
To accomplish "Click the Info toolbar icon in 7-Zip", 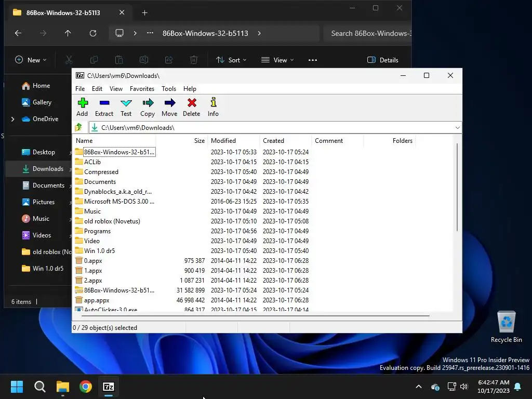I will (213, 107).
